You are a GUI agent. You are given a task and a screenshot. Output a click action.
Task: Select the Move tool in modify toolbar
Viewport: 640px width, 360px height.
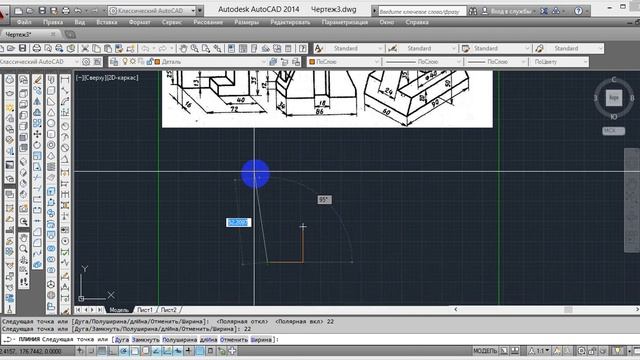click(x=37, y=134)
